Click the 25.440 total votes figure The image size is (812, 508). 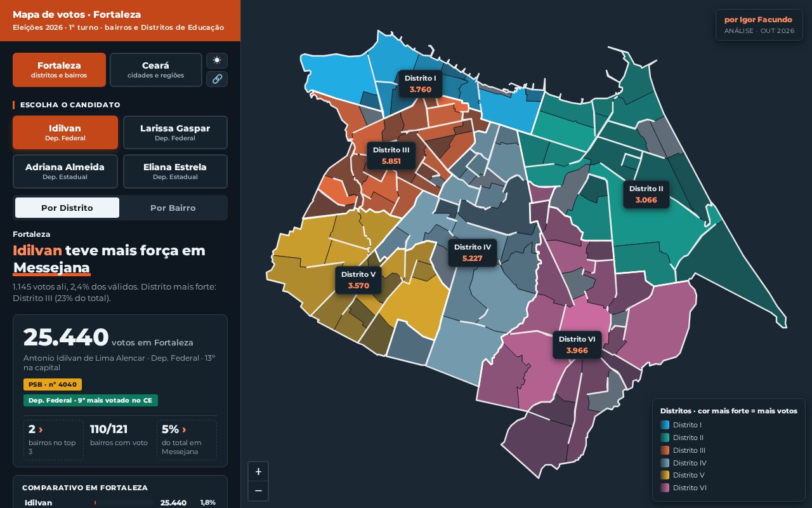pyautogui.click(x=66, y=338)
